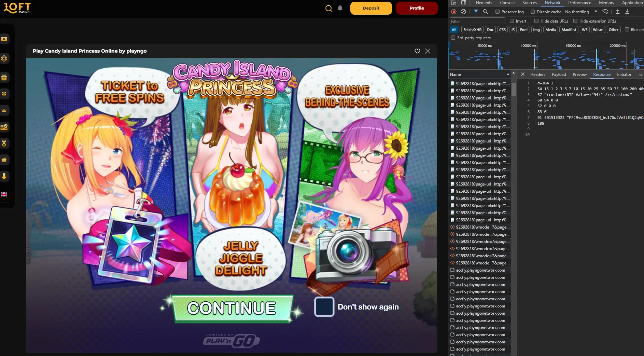Close the Candy Island Princess game window
The height and width of the screenshot is (356, 644).
coord(428,51)
